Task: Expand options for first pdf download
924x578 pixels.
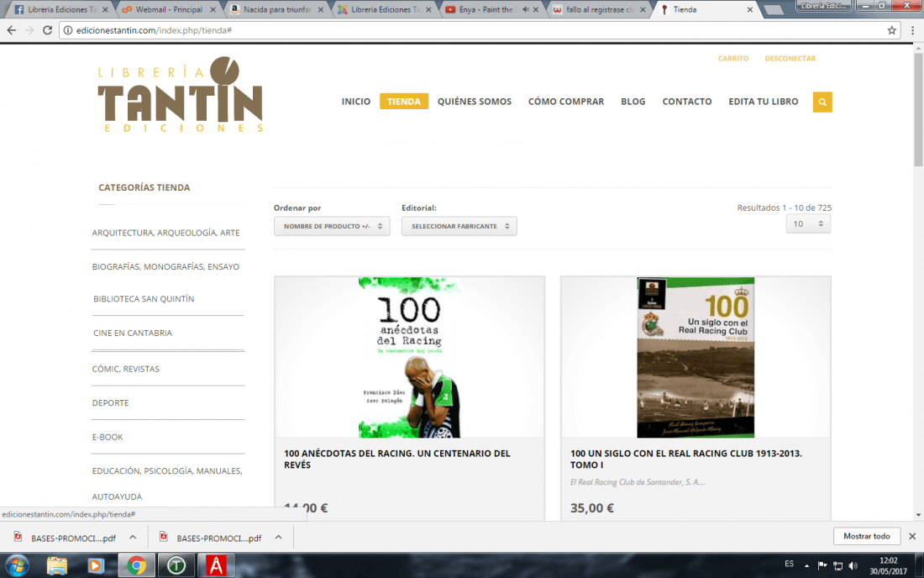Action: (x=133, y=538)
